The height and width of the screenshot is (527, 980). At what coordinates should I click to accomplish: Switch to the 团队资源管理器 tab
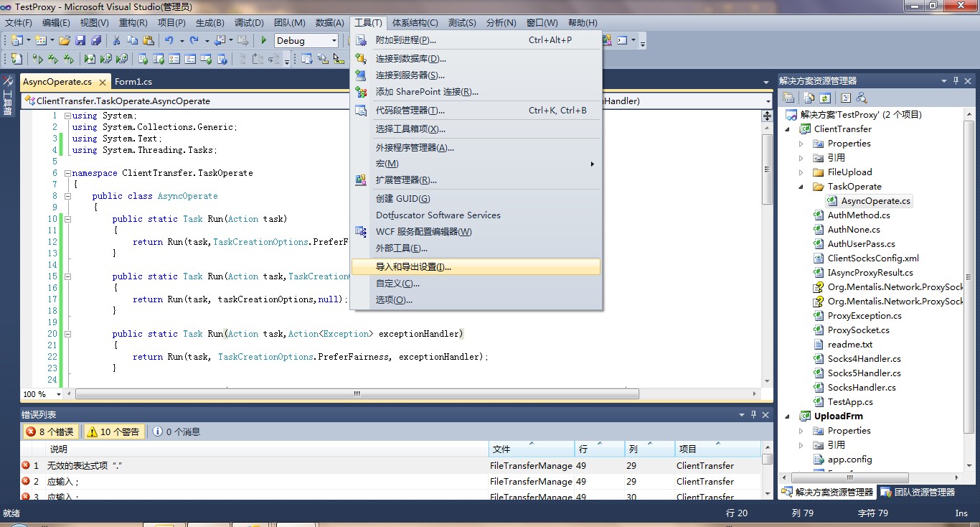pyautogui.click(x=918, y=492)
